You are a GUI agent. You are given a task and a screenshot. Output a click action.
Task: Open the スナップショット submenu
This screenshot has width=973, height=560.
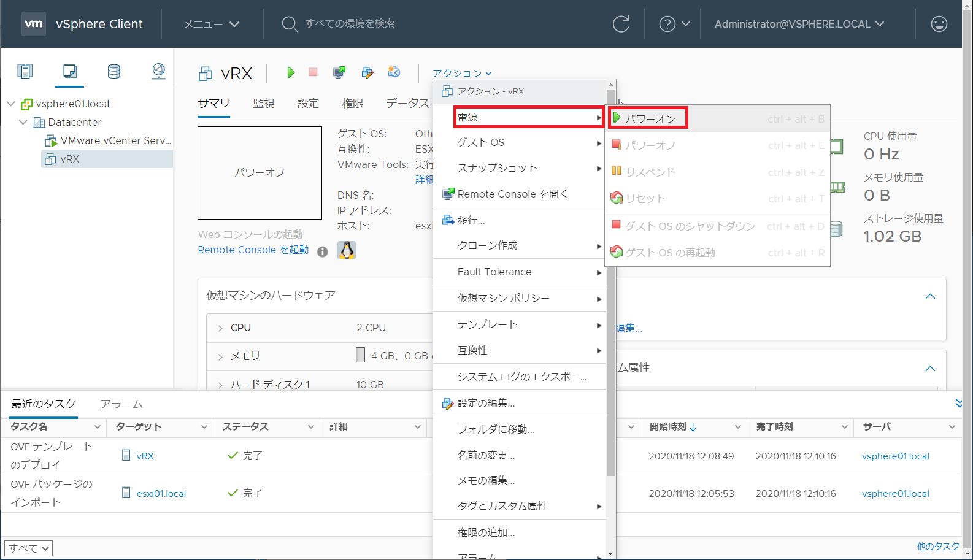coord(520,168)
